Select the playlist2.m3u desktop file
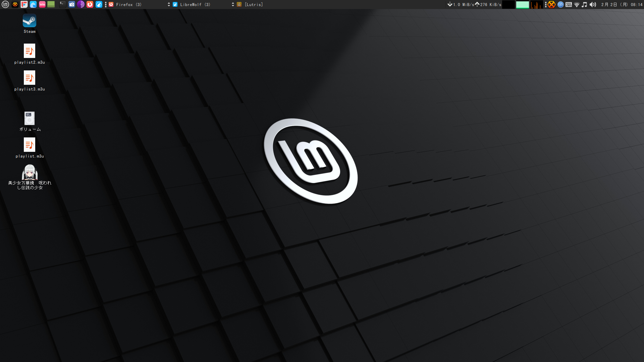Image resolution: width=644 pixels, height=362 pixels. click(x=30, y=51)
